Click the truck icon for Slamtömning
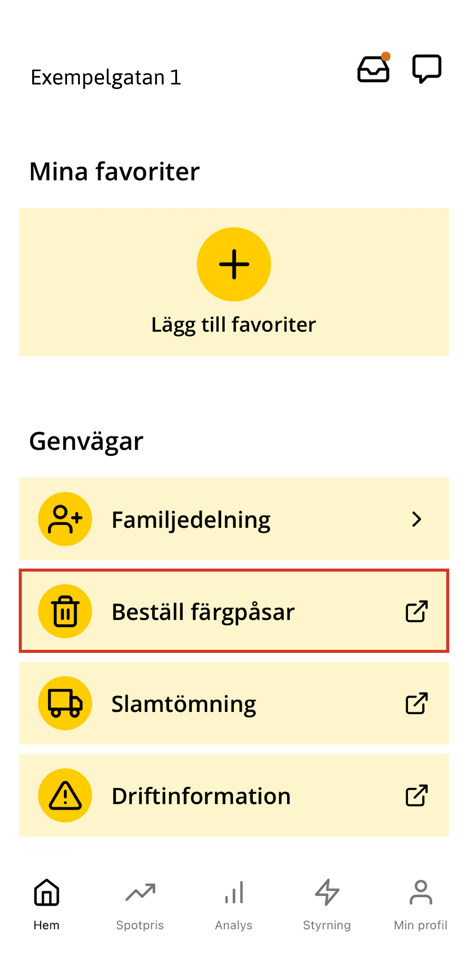 point(65,703)
